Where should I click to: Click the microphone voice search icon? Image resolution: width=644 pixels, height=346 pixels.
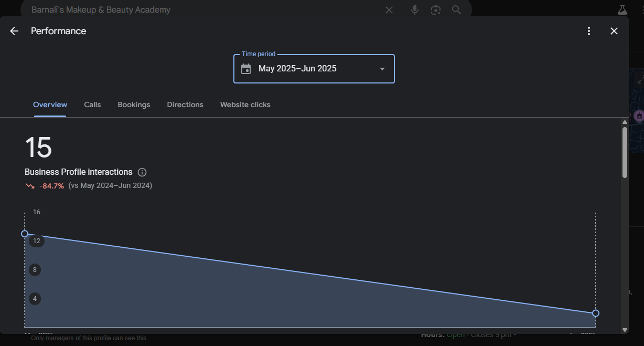point(415,9)
